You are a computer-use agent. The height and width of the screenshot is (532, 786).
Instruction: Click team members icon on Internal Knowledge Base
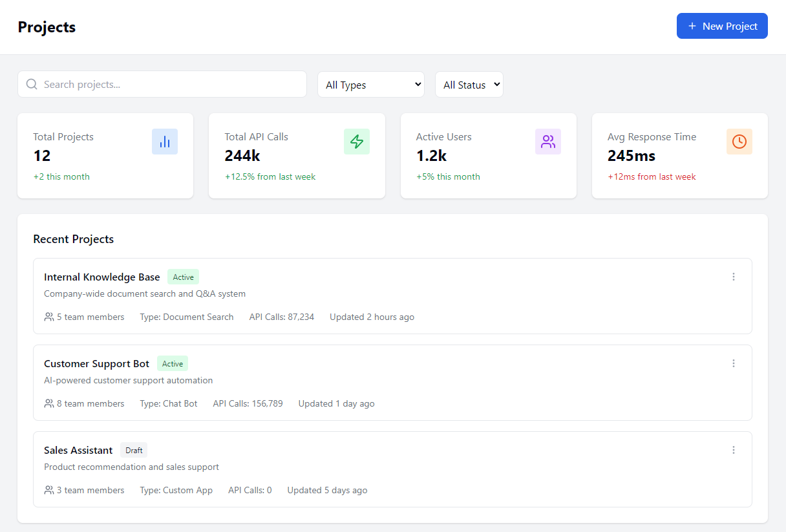(x=49, y=317)
